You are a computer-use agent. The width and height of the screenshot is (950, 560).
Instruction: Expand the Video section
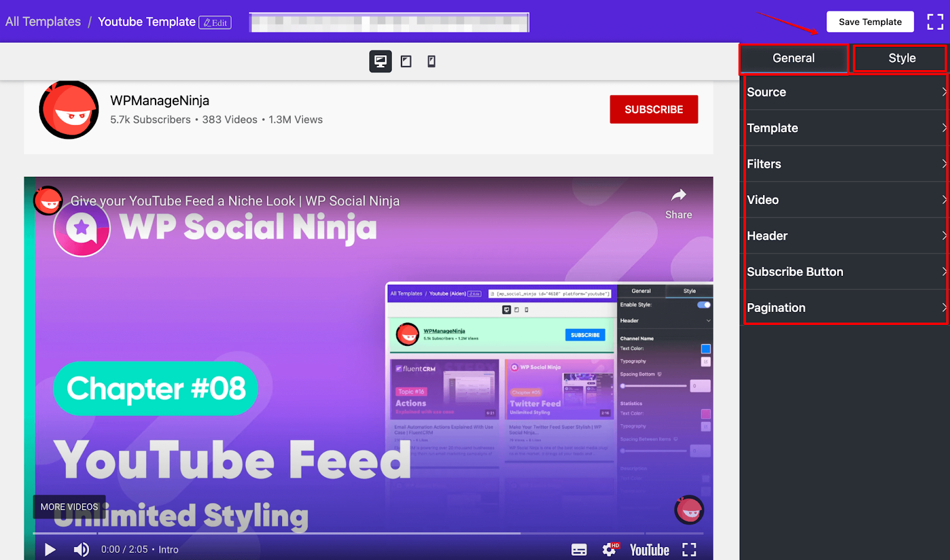(x=845, y=200)
